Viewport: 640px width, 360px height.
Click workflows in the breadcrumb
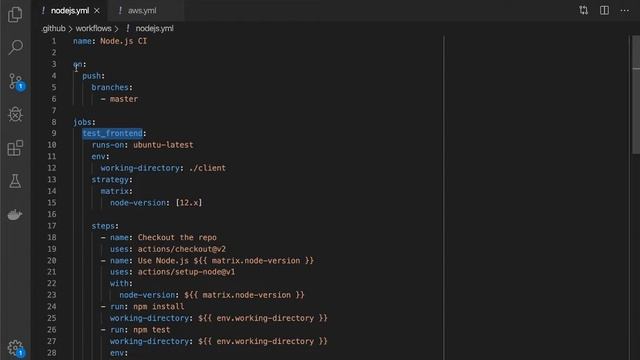pos(93,29)
